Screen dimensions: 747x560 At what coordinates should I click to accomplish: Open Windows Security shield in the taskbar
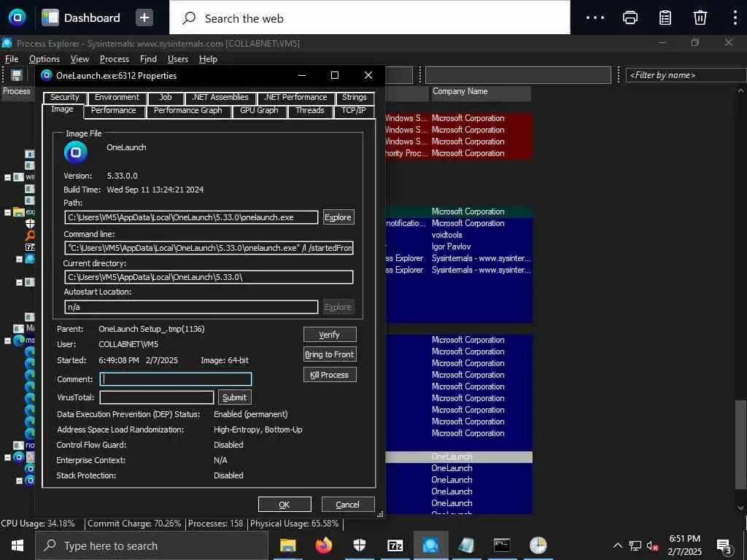coord(359,545)
